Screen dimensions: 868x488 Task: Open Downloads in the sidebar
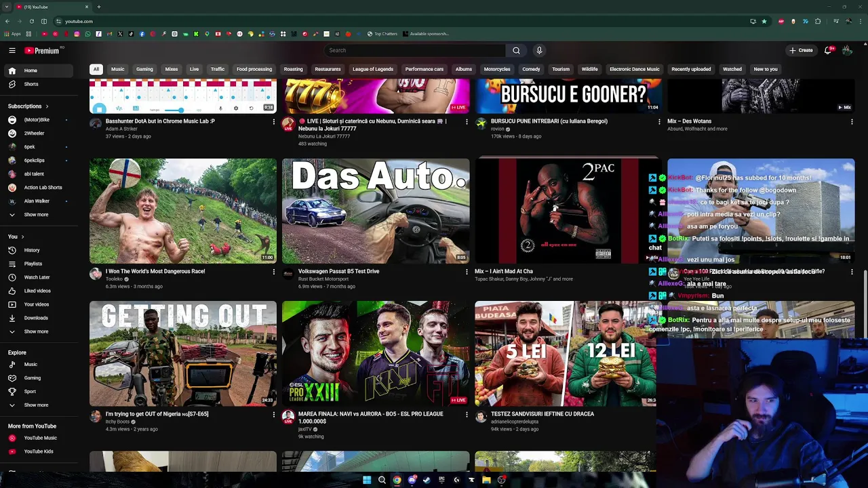coord(36,318)
